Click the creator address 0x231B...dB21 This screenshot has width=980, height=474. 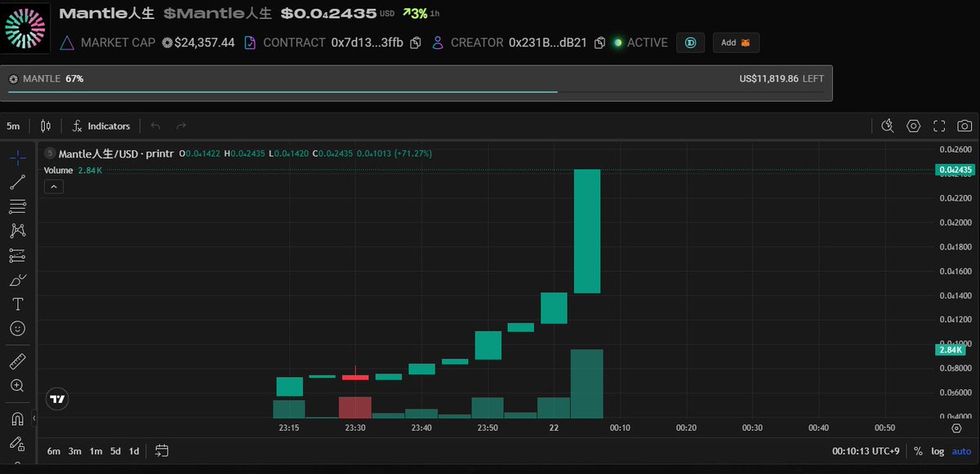[548, 42]
